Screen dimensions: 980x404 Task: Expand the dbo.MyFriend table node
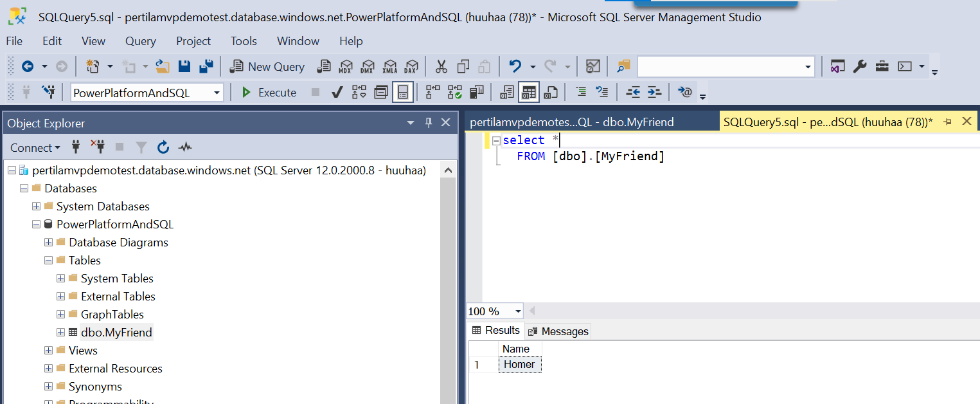[60, 333]
